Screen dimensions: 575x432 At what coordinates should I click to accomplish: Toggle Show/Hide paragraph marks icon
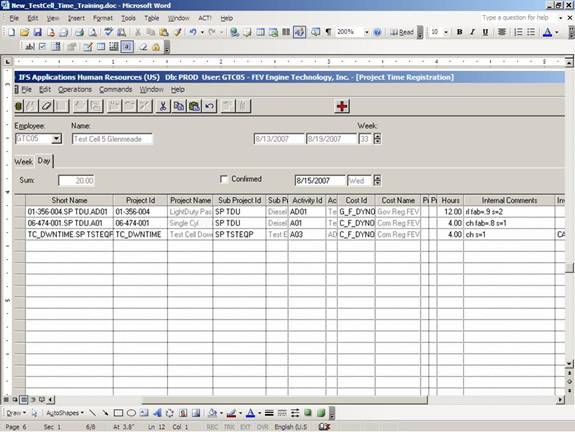[x=328, y=32]
